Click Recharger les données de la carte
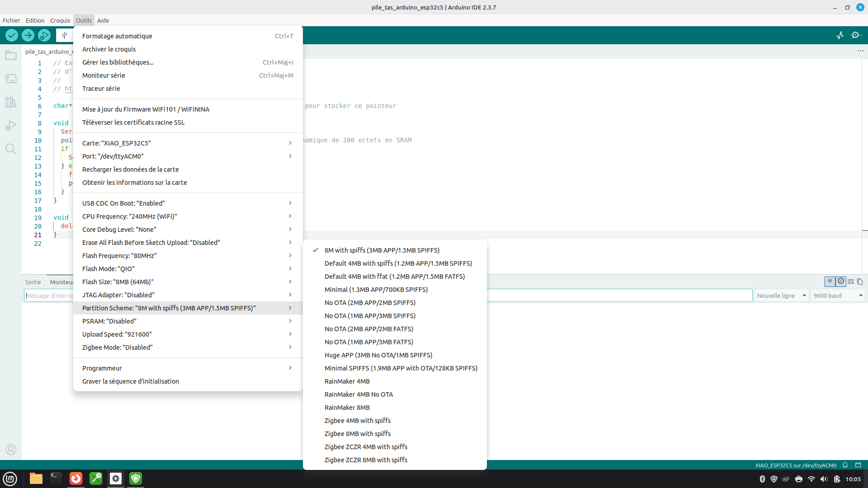 130,169
